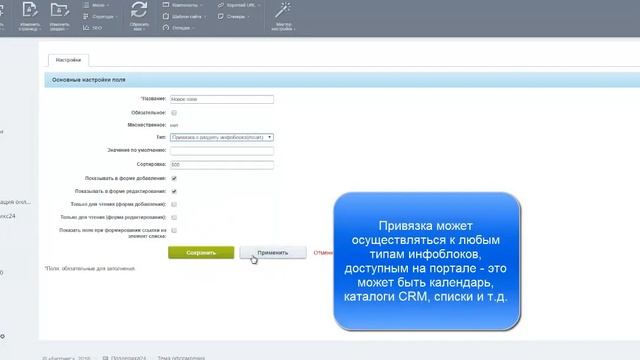
Task: Open the Тип dropdown list
Action: pyautogui.click(x=222, y=138)
